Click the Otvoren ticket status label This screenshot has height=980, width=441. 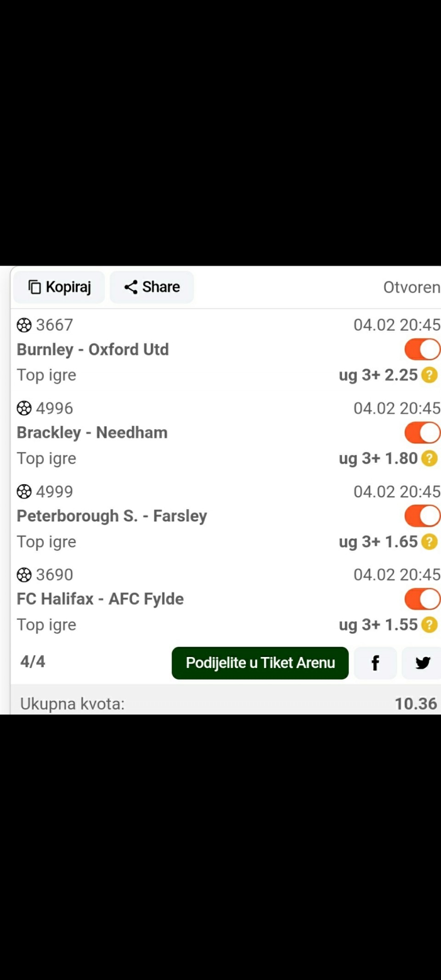[412, 287]
